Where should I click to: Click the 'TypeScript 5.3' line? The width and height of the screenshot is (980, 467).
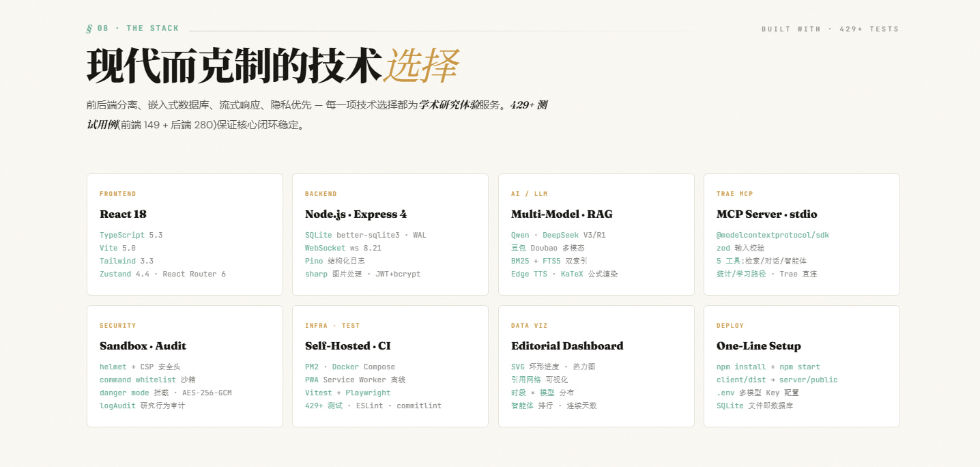pos(131,235)
